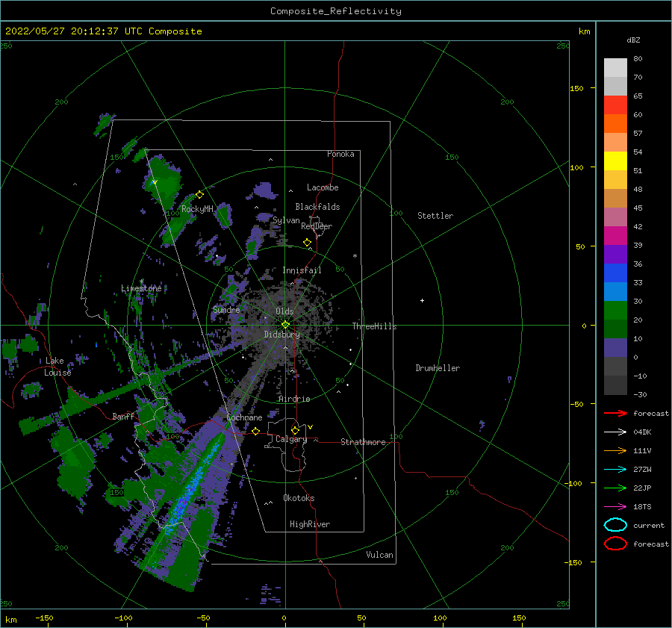Viewport: 672px width, 628px height.
Task: Click the Olds label
Action: coord(284,311)
